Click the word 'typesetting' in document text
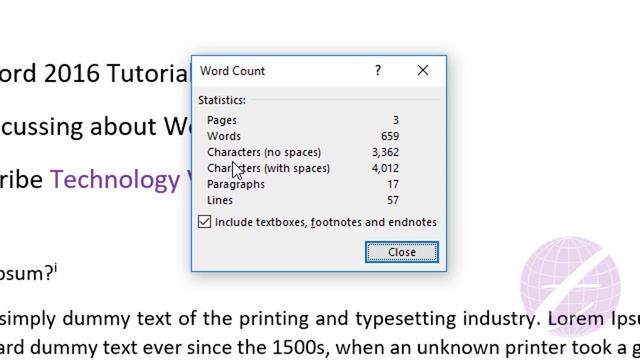 pos(405,319)
